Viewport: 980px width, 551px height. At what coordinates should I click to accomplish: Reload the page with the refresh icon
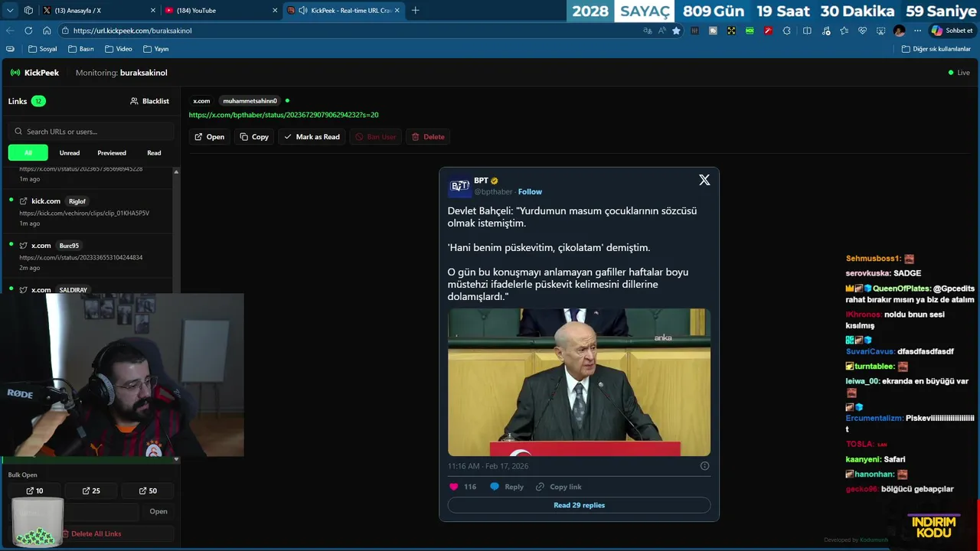pyautogui.click(x=28, y=31)
